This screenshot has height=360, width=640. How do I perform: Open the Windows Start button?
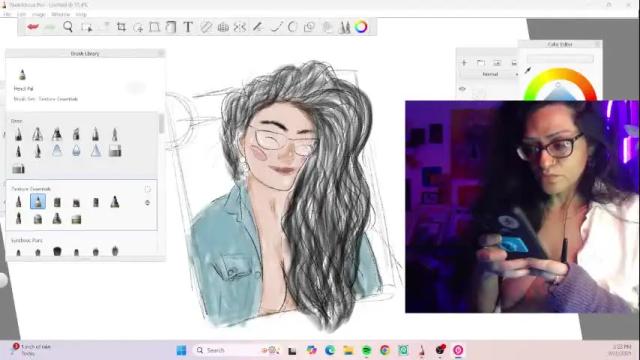point(181,350)
